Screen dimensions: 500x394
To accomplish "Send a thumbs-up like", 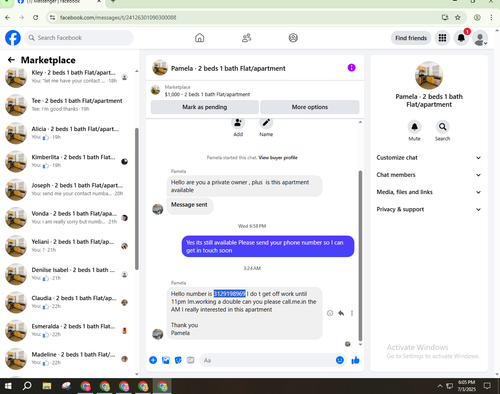I will pyautogui.click(x=355, y=360).
